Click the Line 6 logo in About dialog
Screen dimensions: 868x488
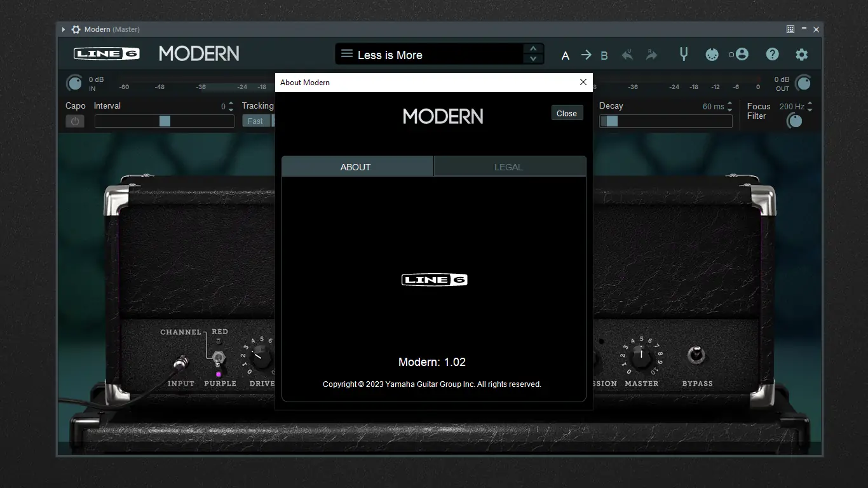(435, 280)
